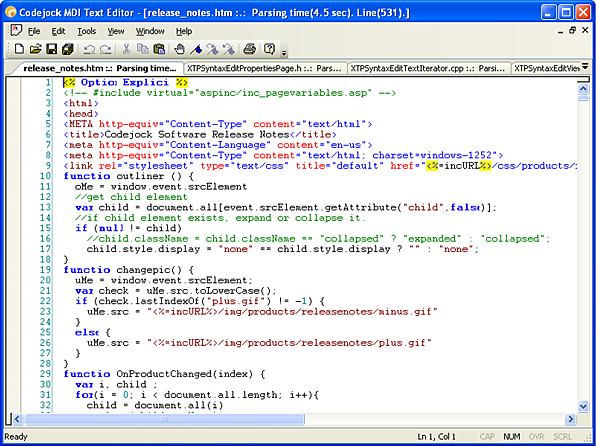Print the document with the printer icon

(x=249, y=49)
